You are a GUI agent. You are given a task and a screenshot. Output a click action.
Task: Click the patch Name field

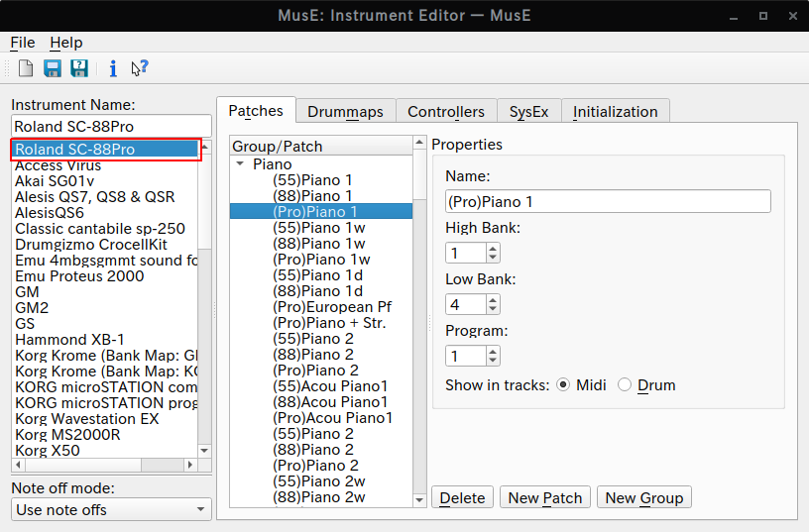point(608,201)
